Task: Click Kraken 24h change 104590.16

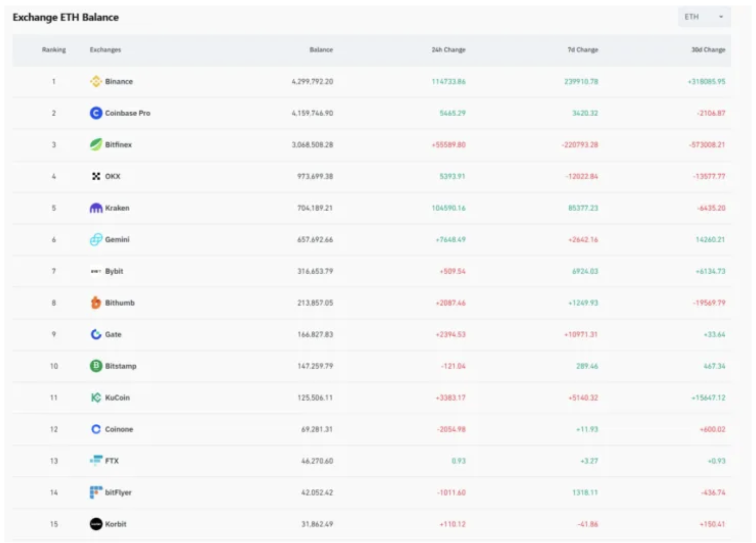Action: [x=448, y=208]
